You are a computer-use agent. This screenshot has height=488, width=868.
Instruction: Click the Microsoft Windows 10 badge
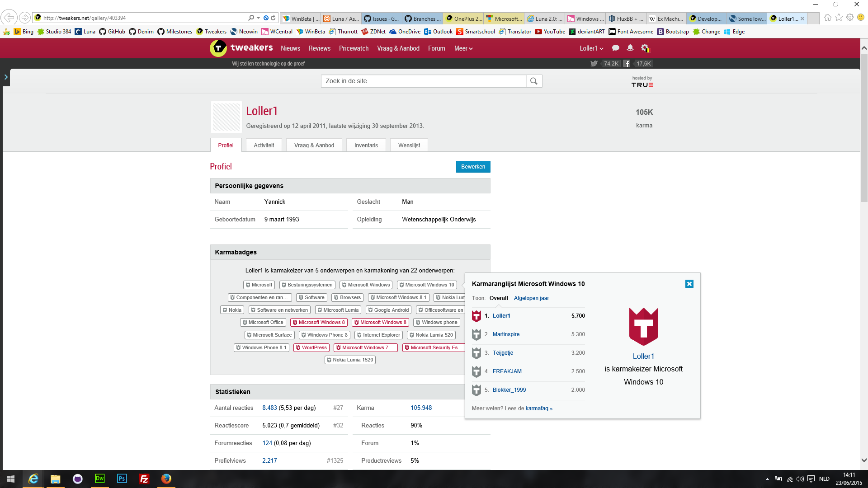click(x=427, y=285)
